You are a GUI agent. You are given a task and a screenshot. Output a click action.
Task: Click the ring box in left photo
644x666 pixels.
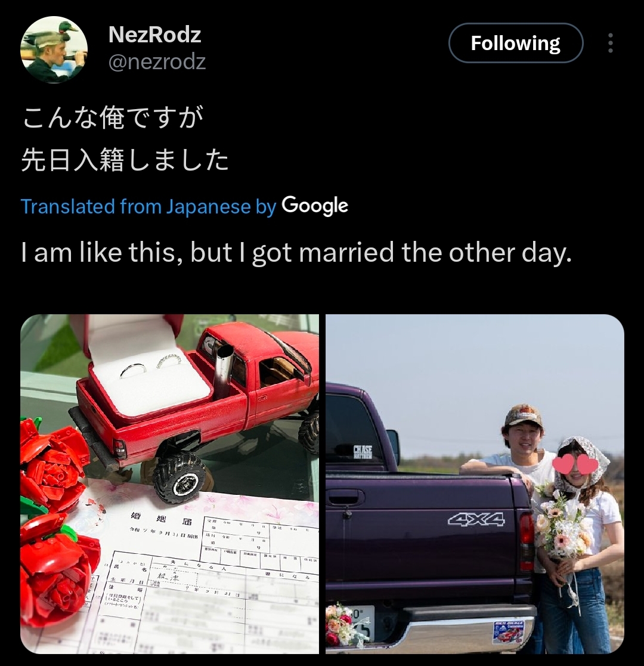coord(144,367)
